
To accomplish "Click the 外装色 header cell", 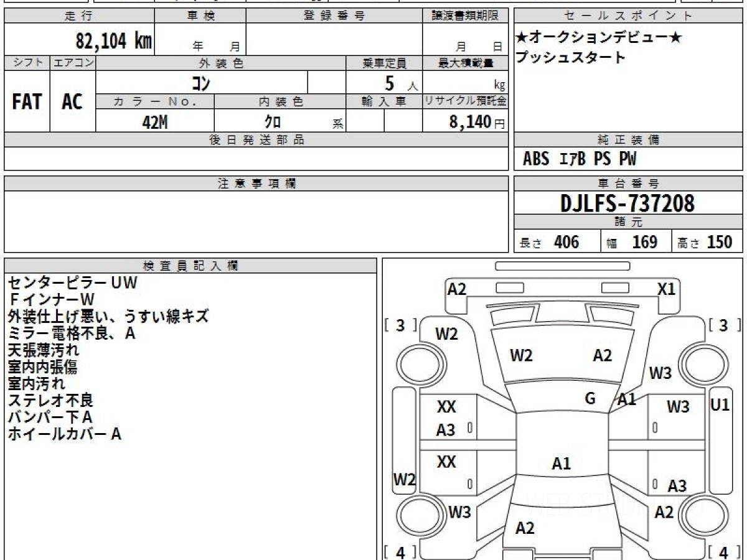I will pyautogui.click(x=221, y=63).
